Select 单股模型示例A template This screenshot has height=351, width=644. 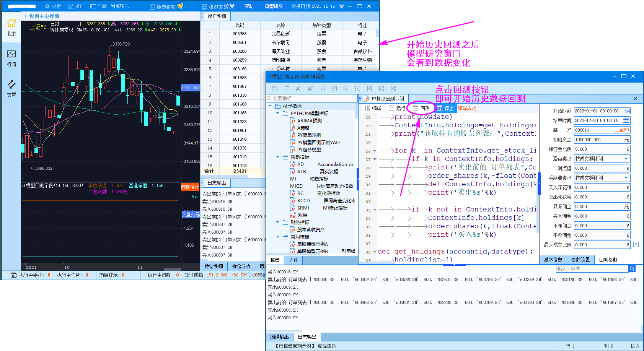(309, 244)
